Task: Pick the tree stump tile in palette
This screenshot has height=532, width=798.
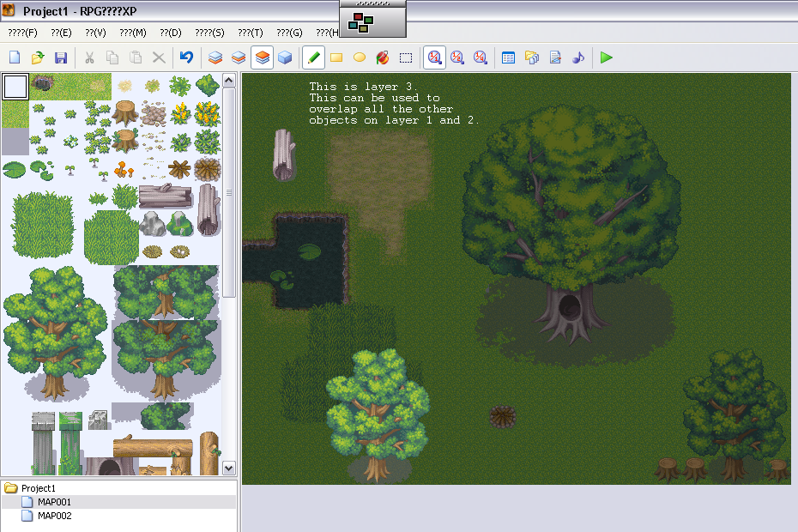Action: coord(124,113)
